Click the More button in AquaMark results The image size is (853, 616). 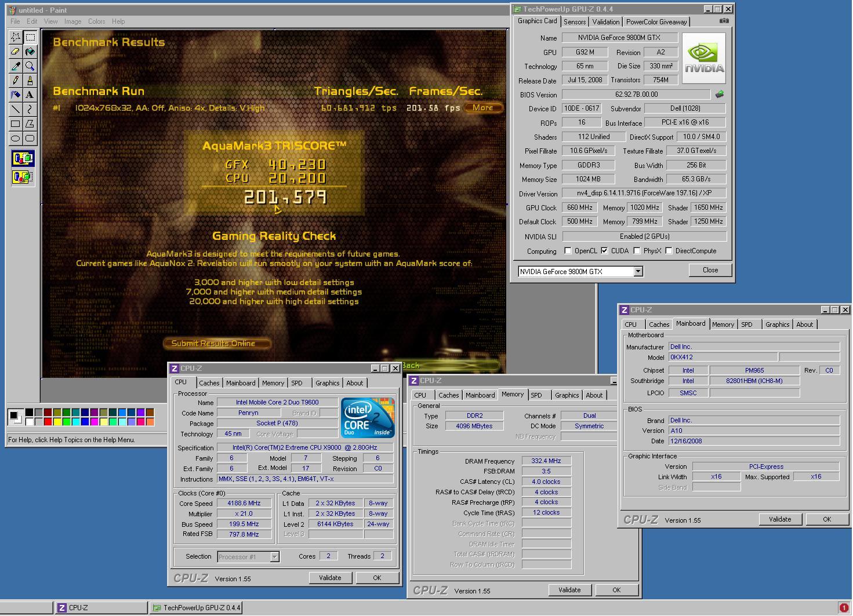483,108
